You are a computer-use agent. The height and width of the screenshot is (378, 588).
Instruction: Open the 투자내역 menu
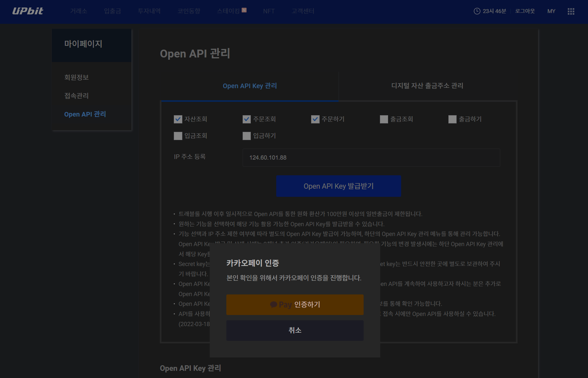(149, 11)
